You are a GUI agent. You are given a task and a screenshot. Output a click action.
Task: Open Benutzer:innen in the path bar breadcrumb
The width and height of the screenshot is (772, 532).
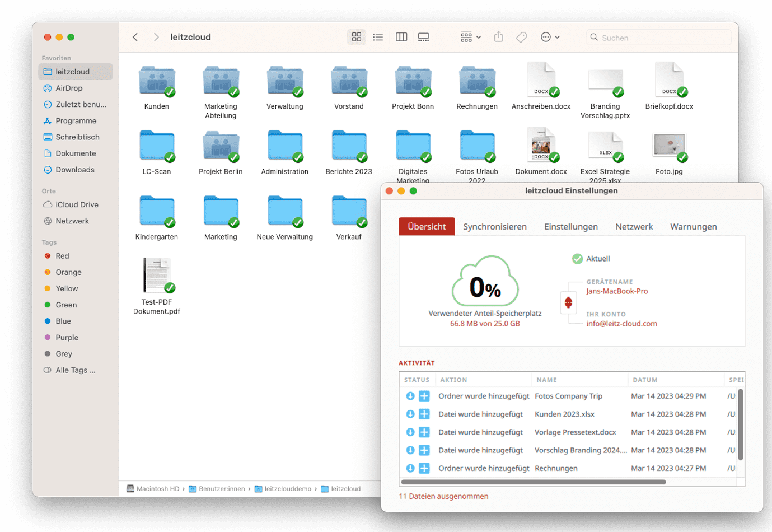[221, 488]
